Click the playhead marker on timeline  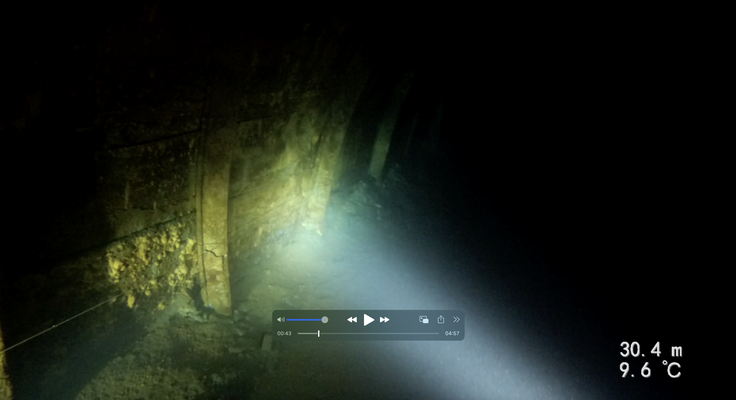[319, 333]
